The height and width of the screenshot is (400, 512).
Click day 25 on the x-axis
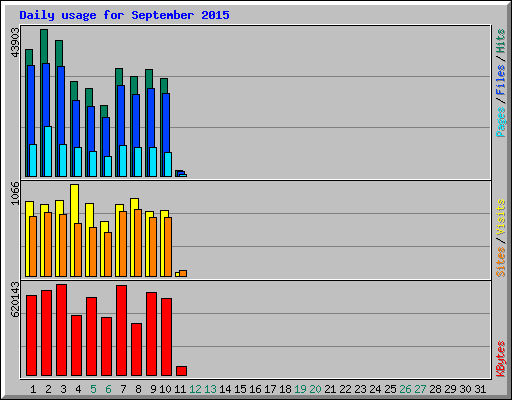pos(390,389)
